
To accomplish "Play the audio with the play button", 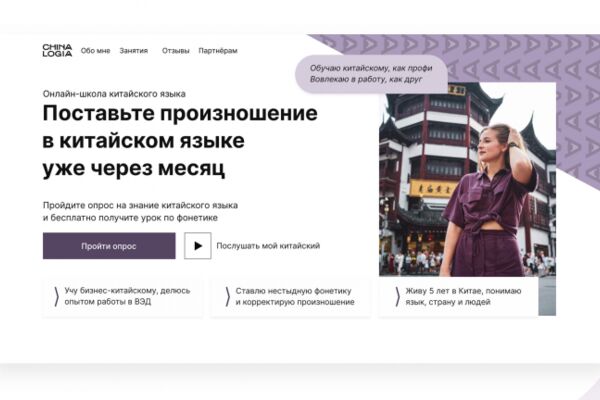I will click(197, 246).
